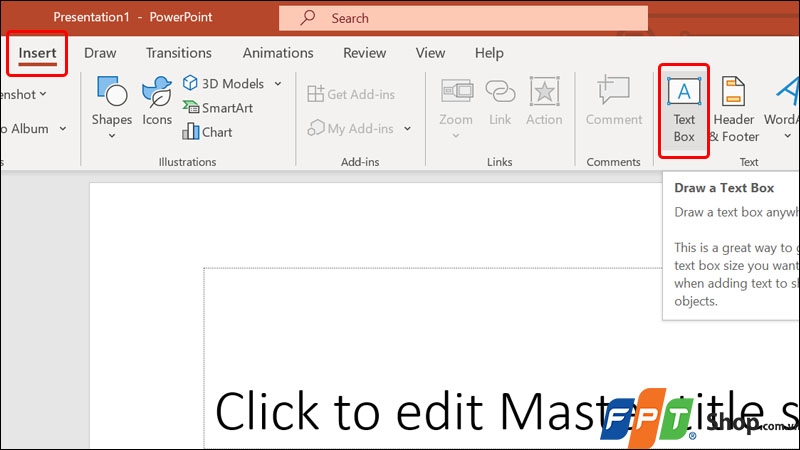The width and height of the screenshot is (800, 450).
Task: Click the Search box in title bar
Action: coord(463,18)
